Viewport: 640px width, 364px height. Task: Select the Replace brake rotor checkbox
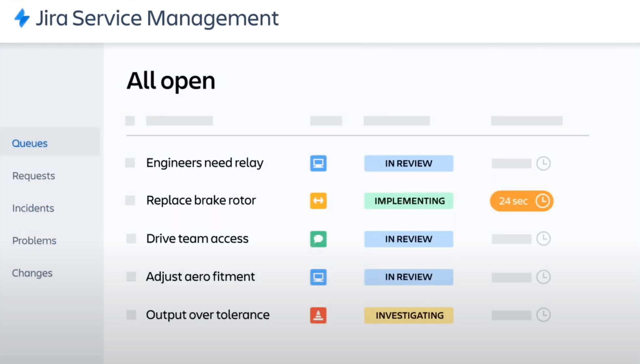tap(130, 200)
